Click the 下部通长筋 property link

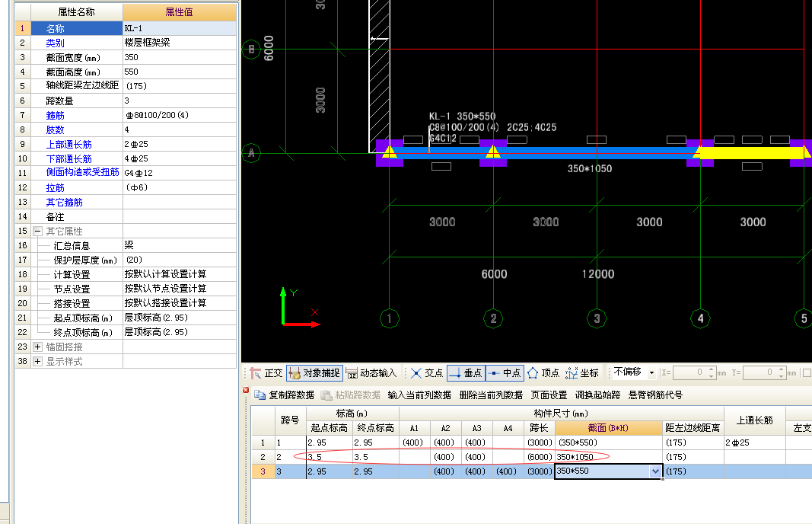point(68,159)
